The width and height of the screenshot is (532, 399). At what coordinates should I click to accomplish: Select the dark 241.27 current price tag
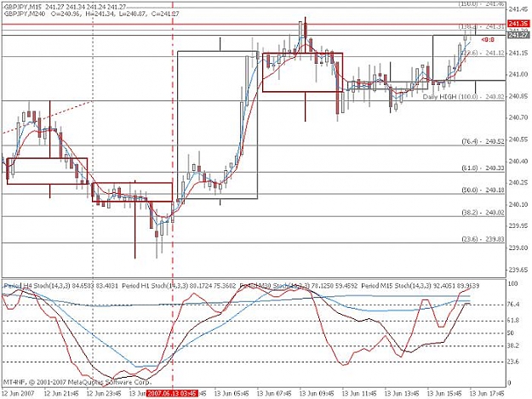pyautogui.click(x=518, y=35)
